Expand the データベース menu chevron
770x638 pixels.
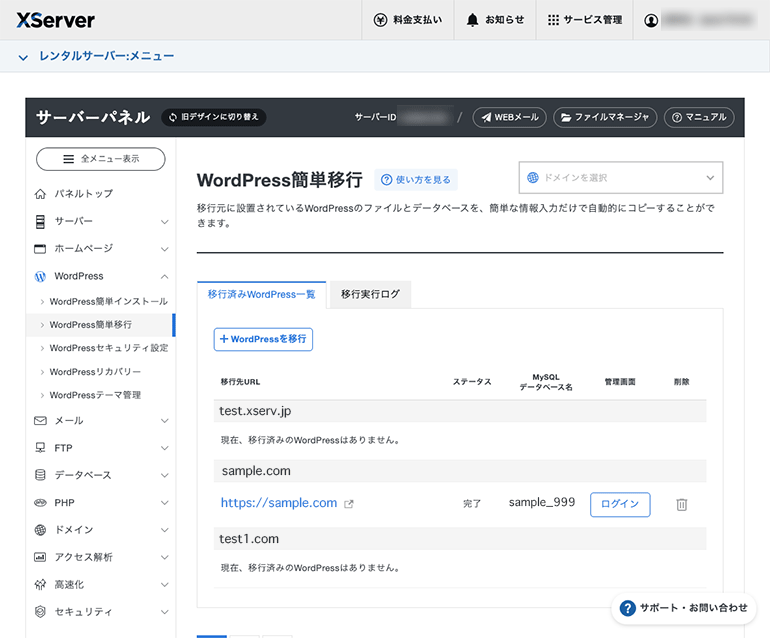tap(165, 475)
